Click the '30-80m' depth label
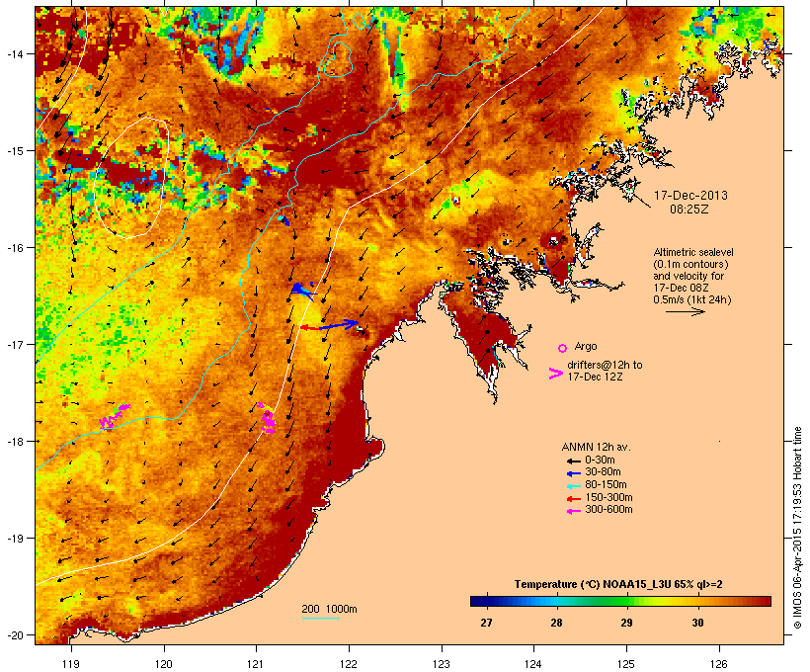The height and width of the screenshot is (672, 810). pos(603,472)
